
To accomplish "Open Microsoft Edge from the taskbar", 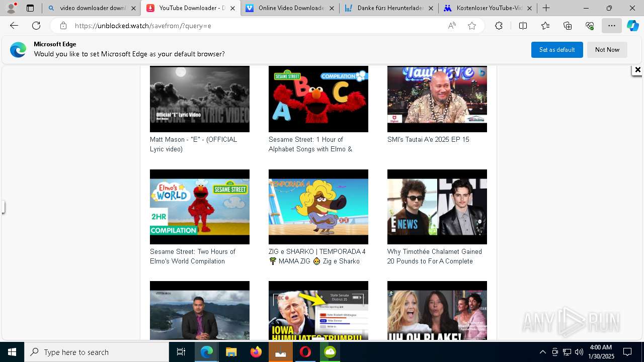I will [207, 352].
